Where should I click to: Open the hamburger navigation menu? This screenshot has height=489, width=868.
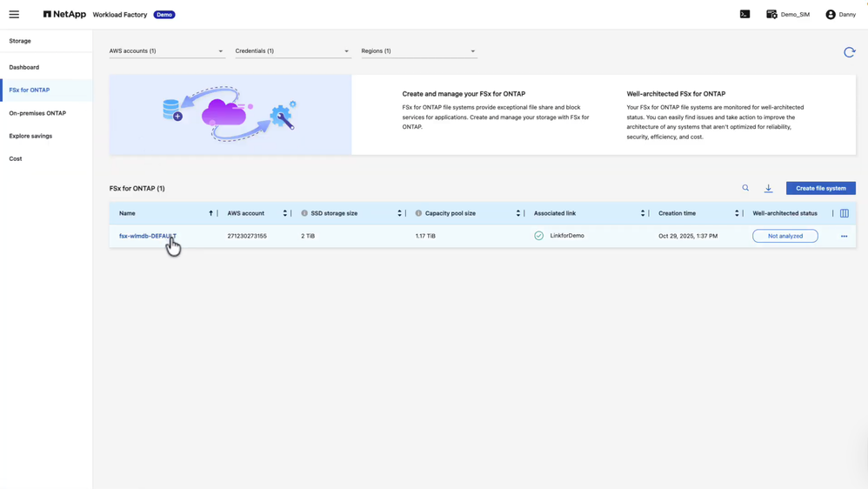tap(14, 15)
